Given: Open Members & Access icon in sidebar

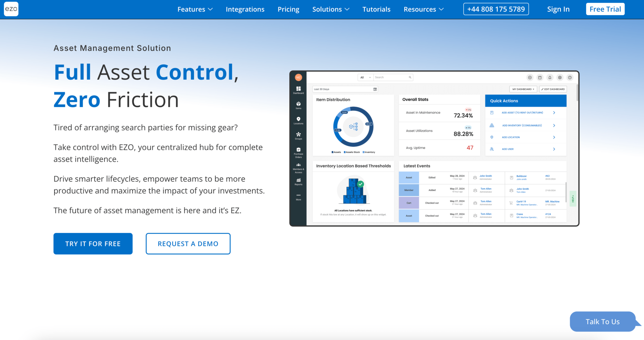Looking at the screenshot, I should tap(298, 165).
